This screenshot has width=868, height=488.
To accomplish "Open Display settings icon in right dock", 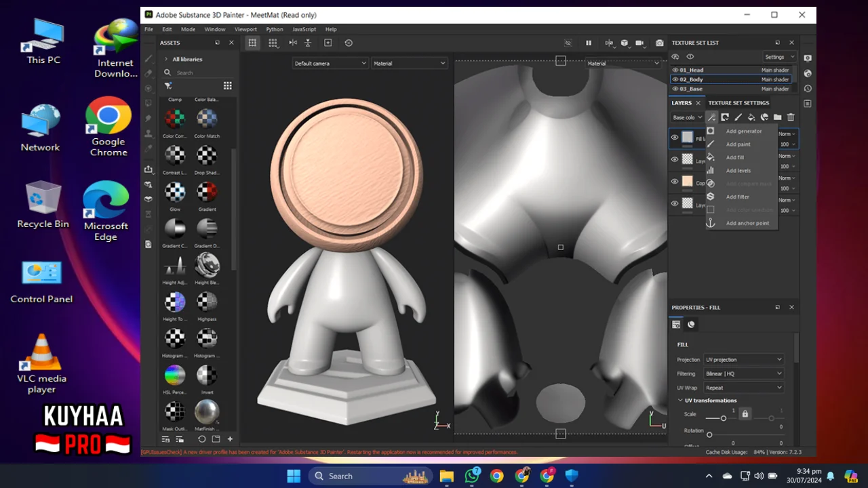I will 808,58.
